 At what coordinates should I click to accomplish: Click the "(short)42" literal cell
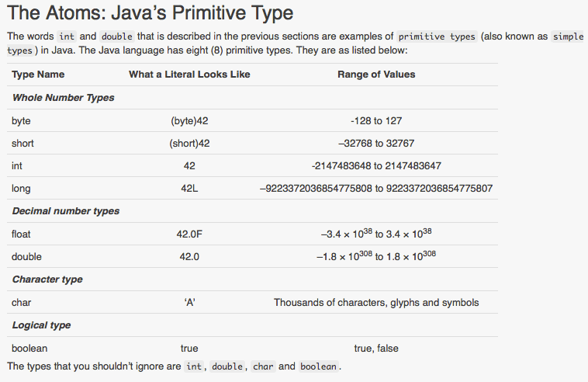(x=189, y=144)
